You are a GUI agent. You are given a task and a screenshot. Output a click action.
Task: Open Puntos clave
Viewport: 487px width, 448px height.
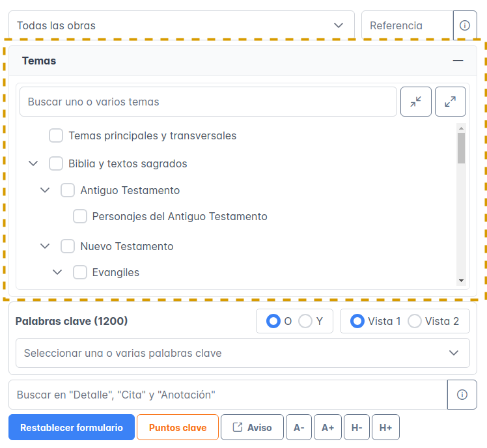pyautogui.click(x=178, y=427)
